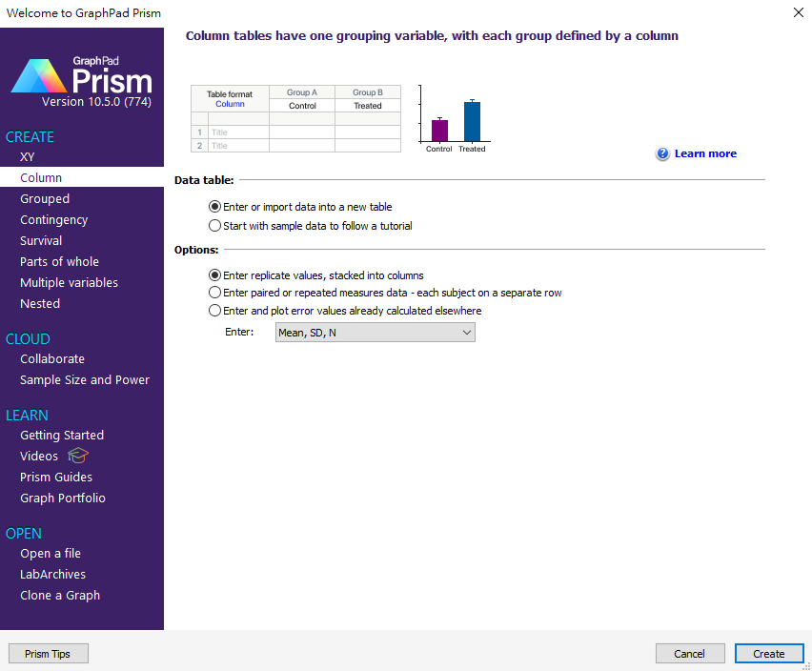The width and height of the screenshot is (812, 671).
Task: Click the Column table format preview
Action: [x=295, y=118]
